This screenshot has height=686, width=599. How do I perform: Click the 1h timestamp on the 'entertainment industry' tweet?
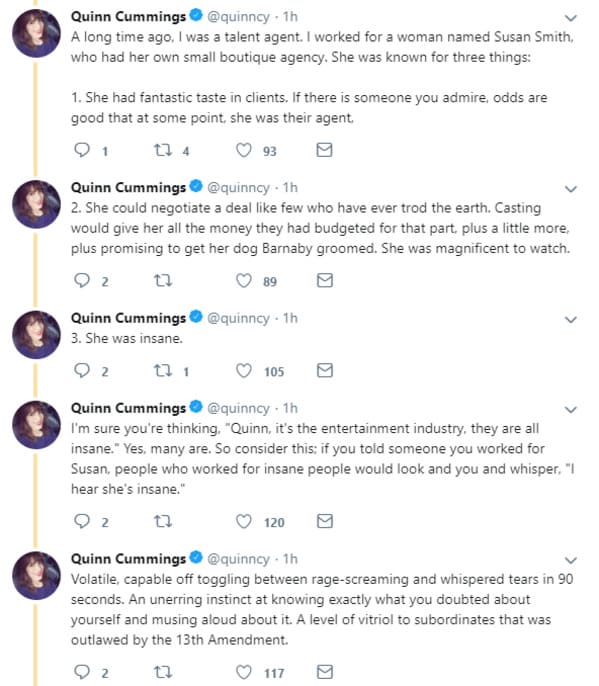coord(290,408)
